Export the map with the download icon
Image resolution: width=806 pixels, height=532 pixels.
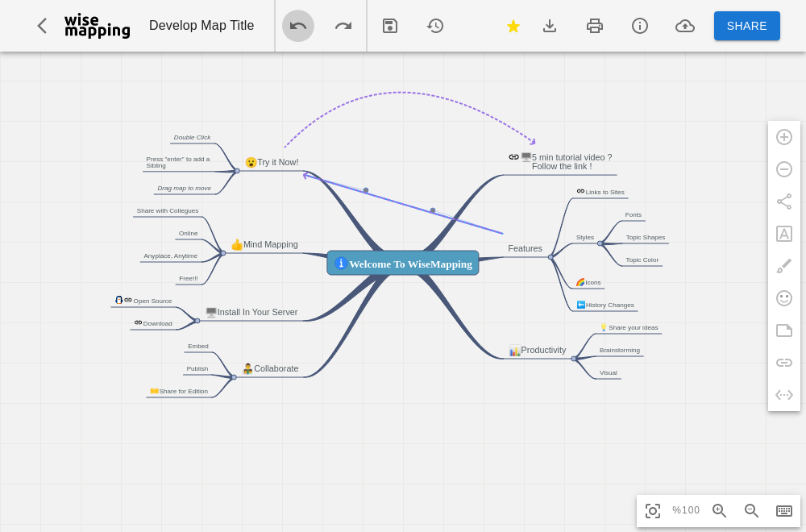(x=550, y=26)
